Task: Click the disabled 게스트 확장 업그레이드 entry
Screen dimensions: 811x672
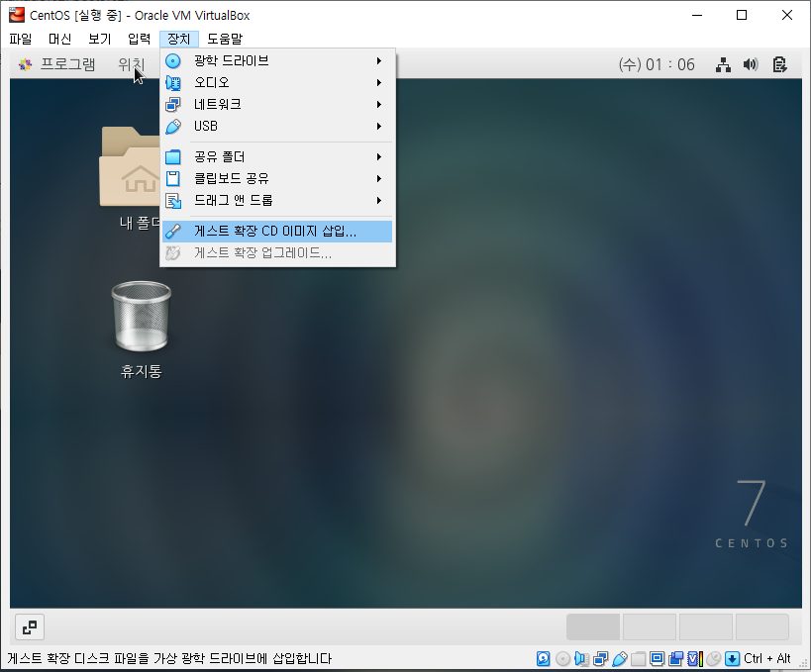Action: (277, 252)
